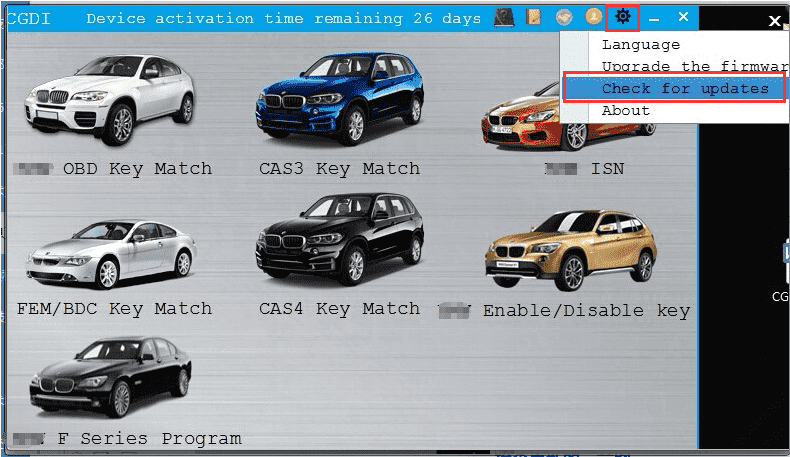Click the Enable/Disable key label

tap(586, 311)
